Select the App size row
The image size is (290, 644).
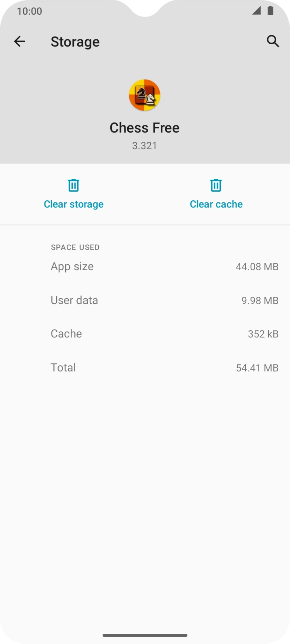[x=145, y=266]
